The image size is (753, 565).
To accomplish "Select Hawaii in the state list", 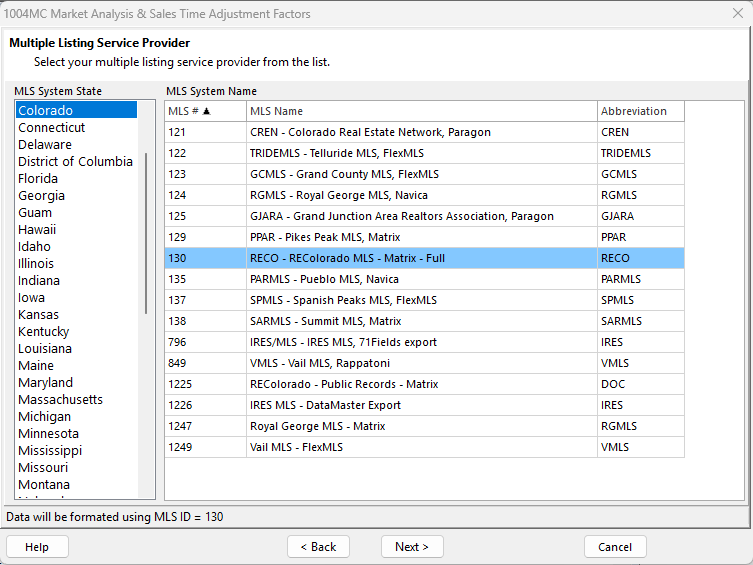I will [76, 229].
